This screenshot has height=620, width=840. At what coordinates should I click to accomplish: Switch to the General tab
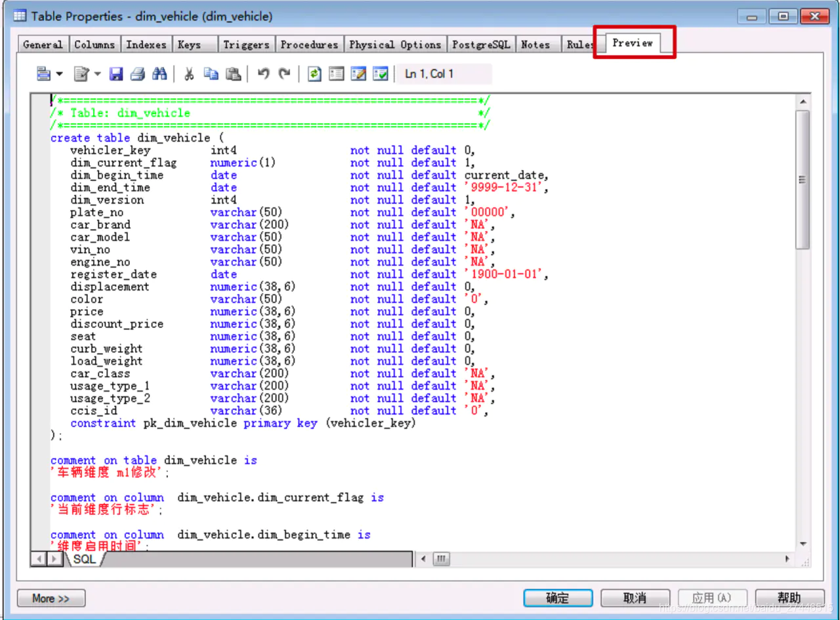[x=43, y=45]
